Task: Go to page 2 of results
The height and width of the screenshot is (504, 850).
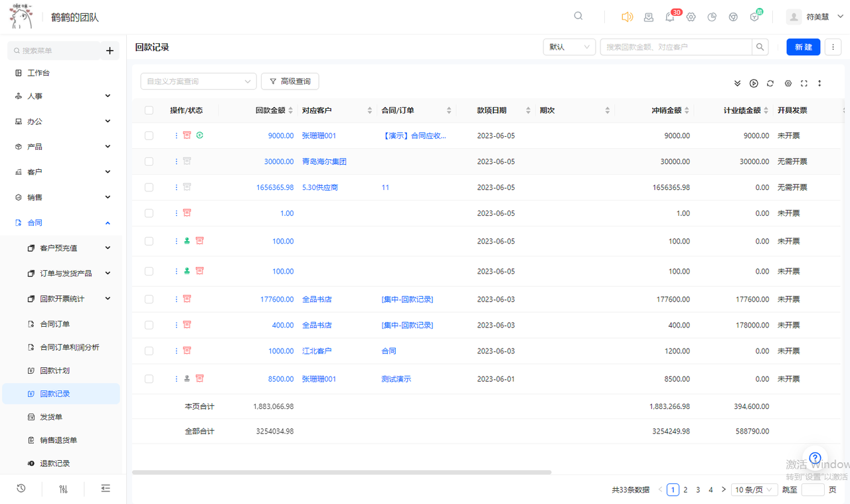Action: (x=685, y=489)
